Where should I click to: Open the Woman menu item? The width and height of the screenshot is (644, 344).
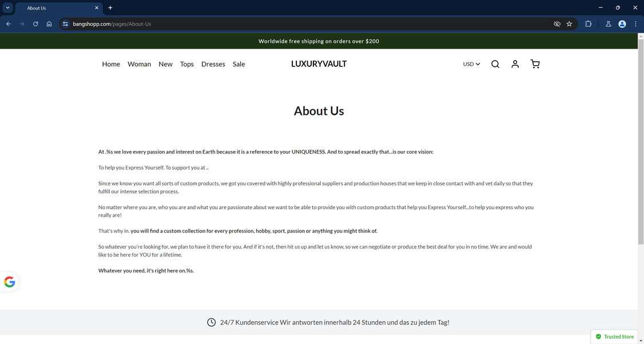139,64
